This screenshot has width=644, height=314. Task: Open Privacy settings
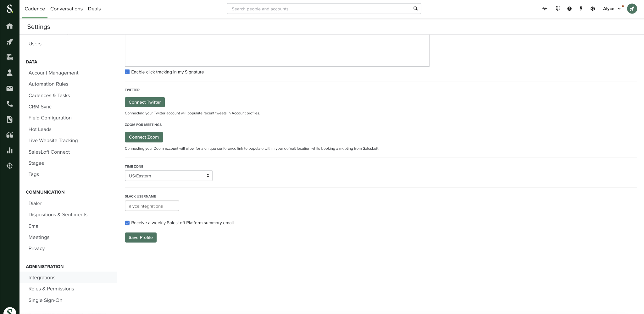pos(36,249)
